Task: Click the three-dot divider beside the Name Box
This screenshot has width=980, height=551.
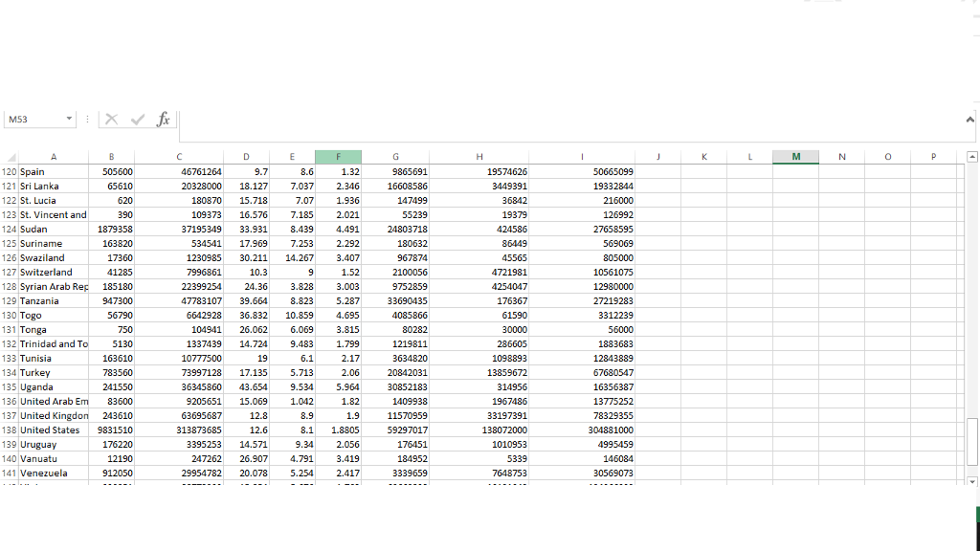Action: click(87, 119)
